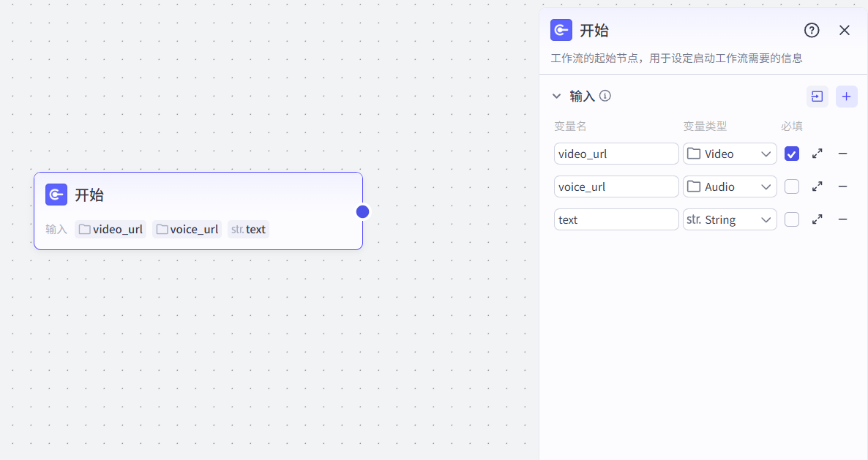The width and height of the screenshot is (868, 460).
Task: Uncheck required for video_url
Action: pyautogui.click(x=792, y=154)
